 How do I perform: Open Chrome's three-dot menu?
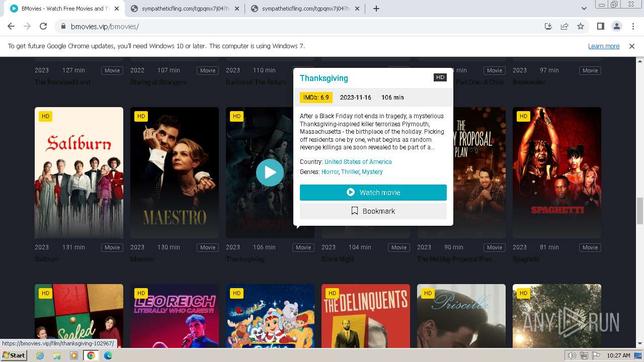tap(633, 27)
